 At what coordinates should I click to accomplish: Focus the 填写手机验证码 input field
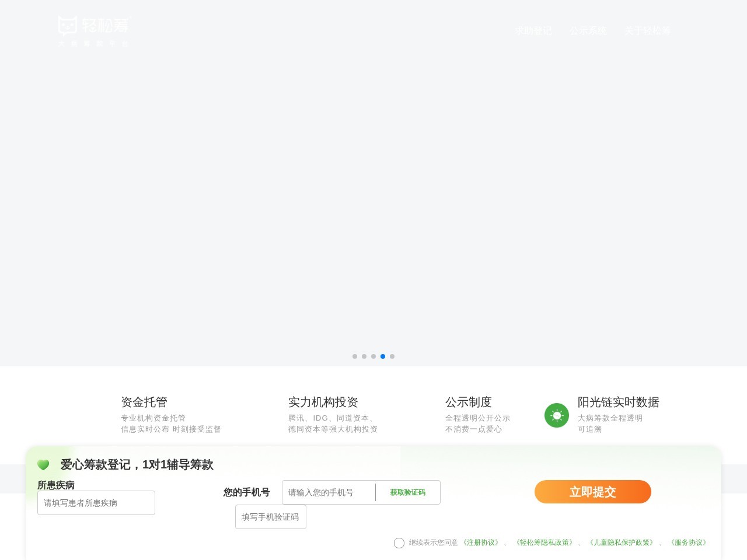click(271, 517)
